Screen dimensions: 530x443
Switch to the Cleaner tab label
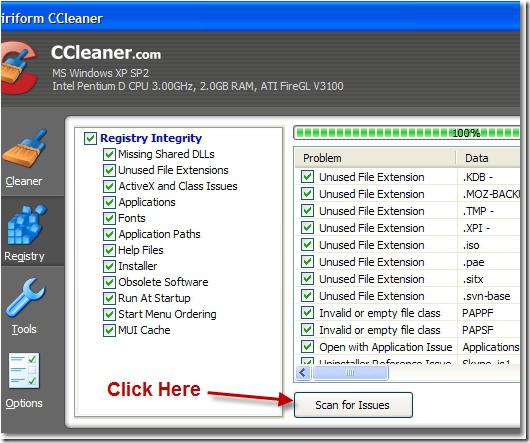click(24, 181)
